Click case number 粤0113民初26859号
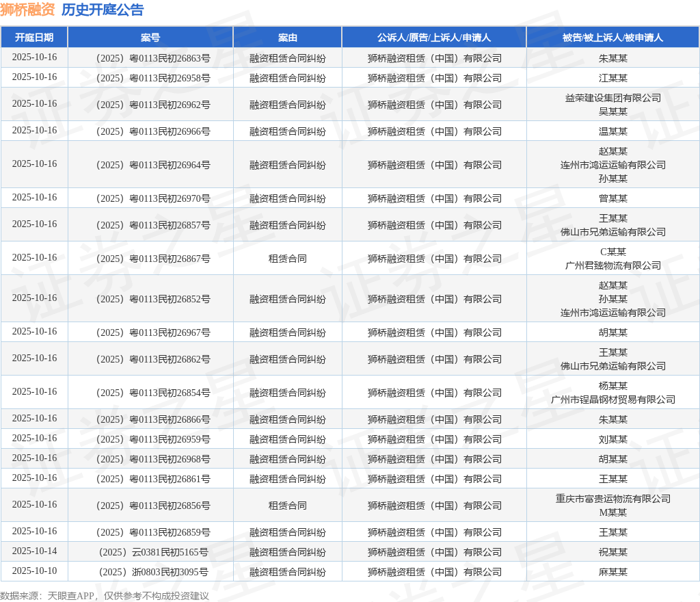This screenshot has height=602, width=700. [x=153, y=533]
